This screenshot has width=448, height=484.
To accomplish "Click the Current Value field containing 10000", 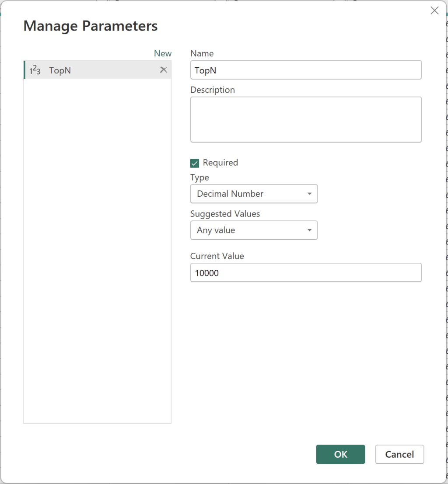I will 306,272.
